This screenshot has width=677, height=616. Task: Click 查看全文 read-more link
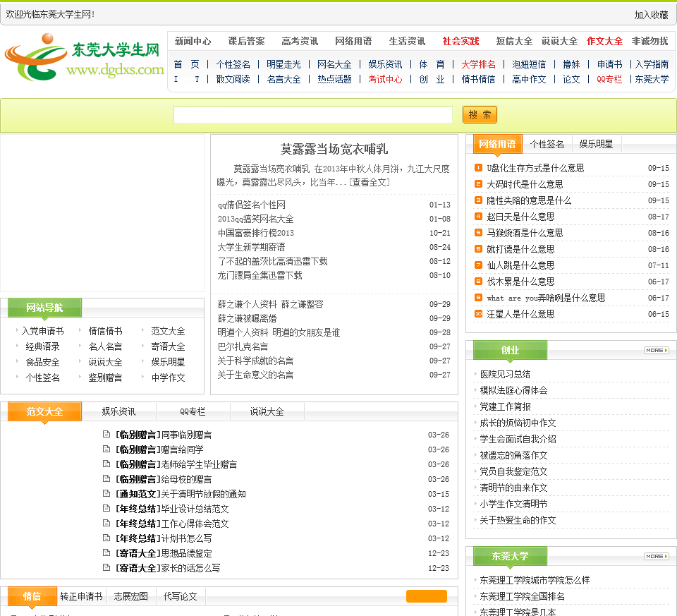[370, 182]
